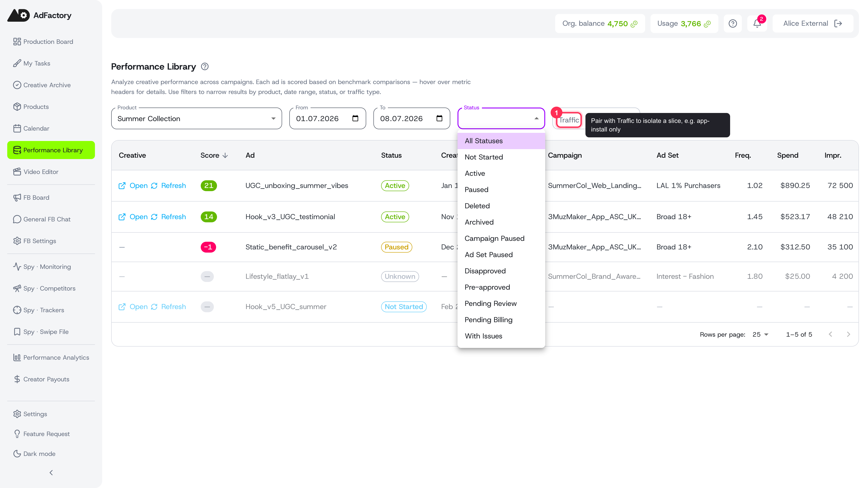Image resolution: width=868 pixels, height=488 pixels.
Task: Click Performance Library title help icon
Action: pos(205,67)
